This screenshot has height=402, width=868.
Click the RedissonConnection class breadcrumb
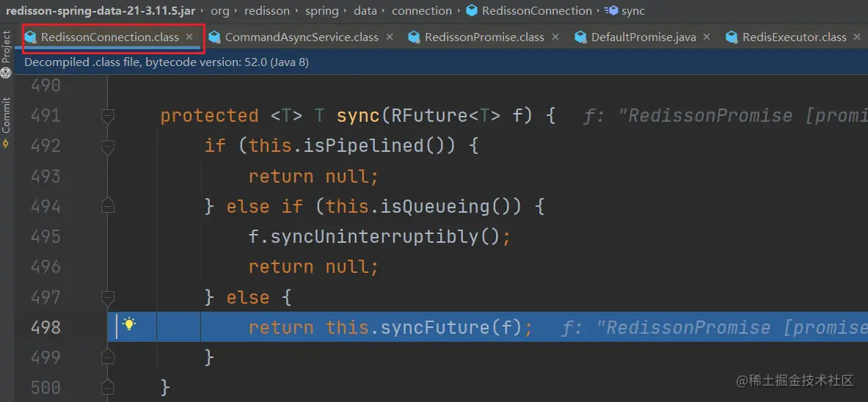pyautogui.click(x=536, y=10)
